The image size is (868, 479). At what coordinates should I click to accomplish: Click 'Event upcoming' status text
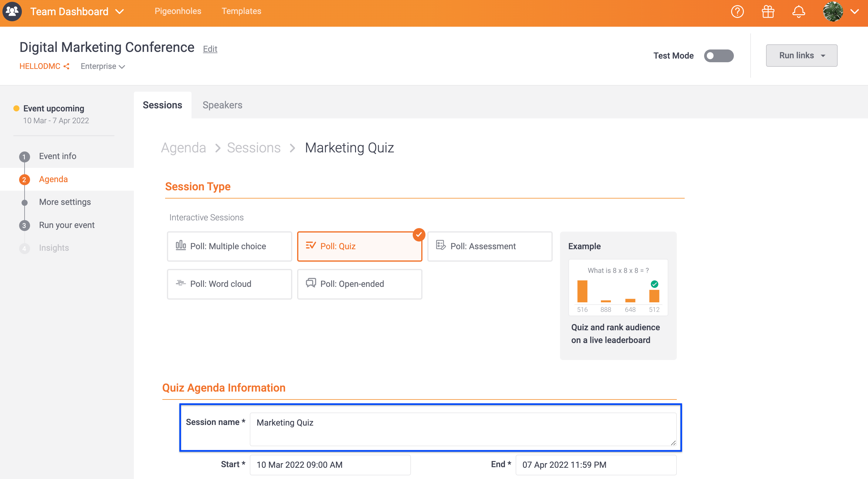[54, 109]
